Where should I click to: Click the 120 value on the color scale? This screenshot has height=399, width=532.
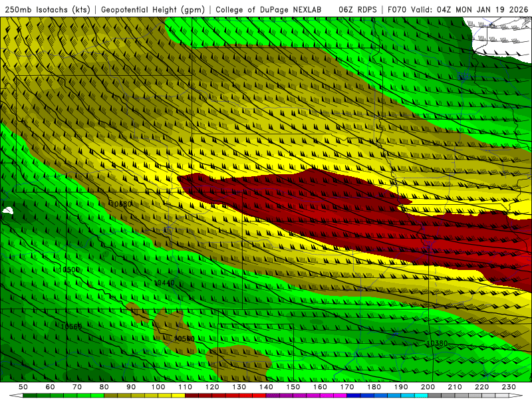pos(212,387)
